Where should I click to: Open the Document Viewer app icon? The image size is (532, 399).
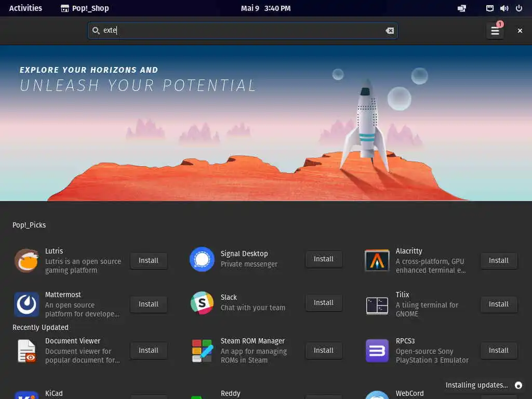coord(27,351)
